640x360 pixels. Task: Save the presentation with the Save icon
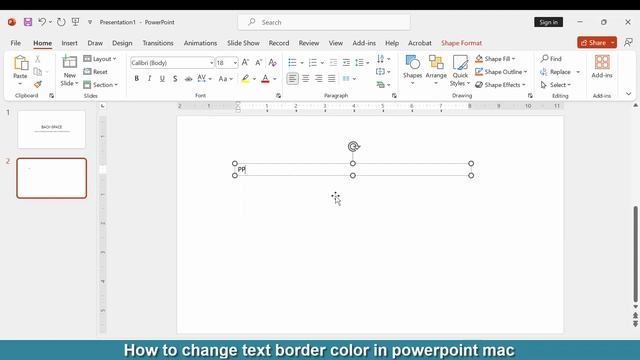click(27, 22)
